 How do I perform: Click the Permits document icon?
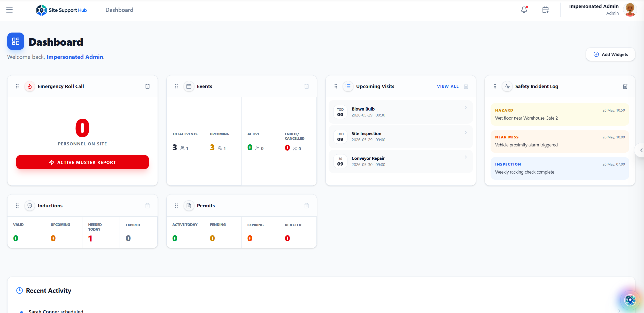189,206
